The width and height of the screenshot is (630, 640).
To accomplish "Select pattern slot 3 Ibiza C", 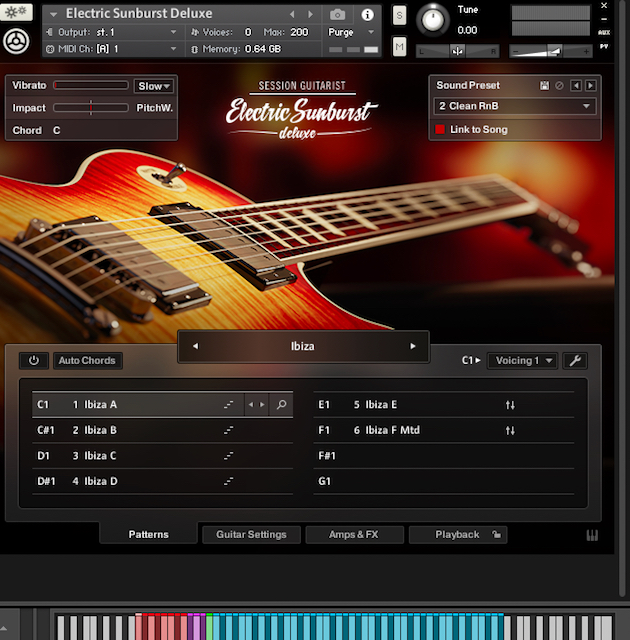I will point(162,456).
